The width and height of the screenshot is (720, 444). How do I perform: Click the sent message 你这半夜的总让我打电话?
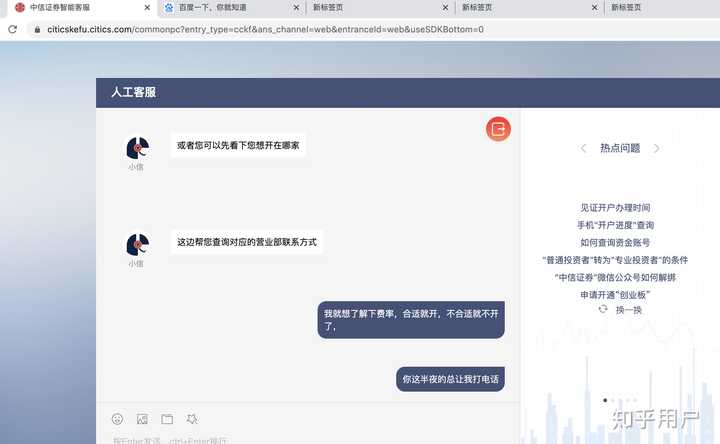450,379
